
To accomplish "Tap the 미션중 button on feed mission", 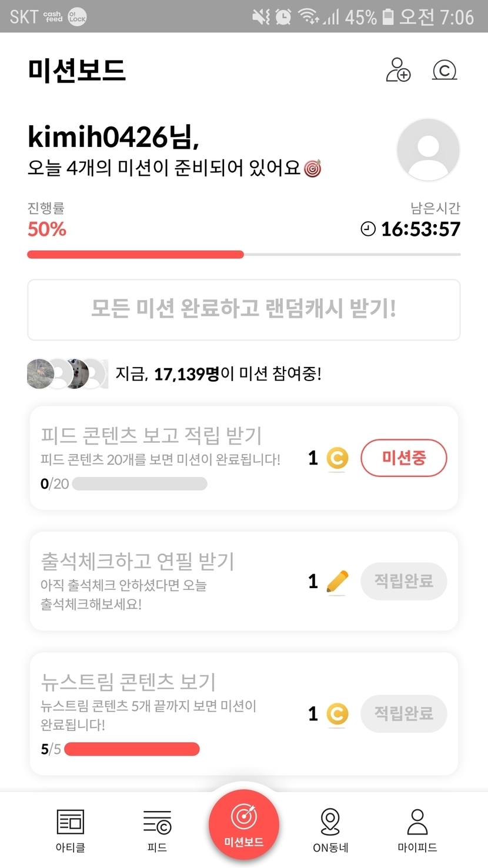I will pos(403,458).
